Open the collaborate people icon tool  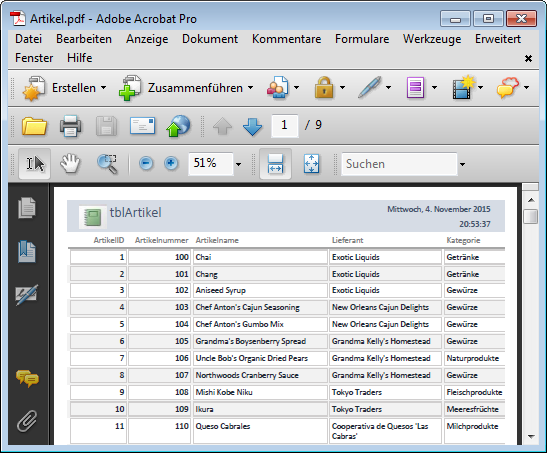click(x=278, y=88)
